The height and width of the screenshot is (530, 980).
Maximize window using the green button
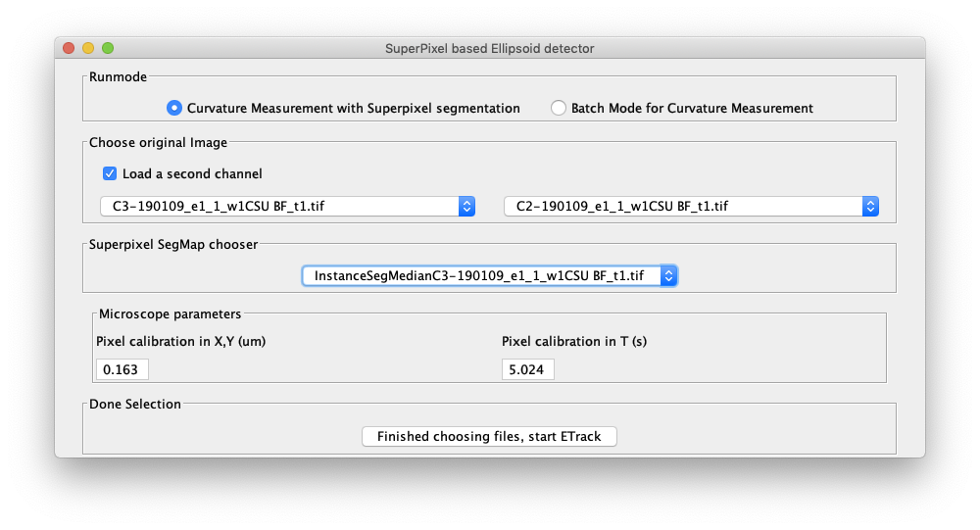pyautogui.click(x=108, y=48)
